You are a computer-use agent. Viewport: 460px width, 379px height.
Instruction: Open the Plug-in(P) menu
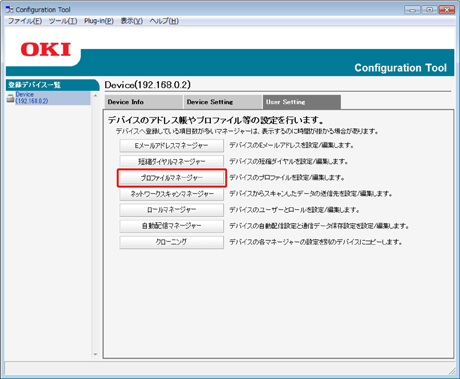[99, 21]
